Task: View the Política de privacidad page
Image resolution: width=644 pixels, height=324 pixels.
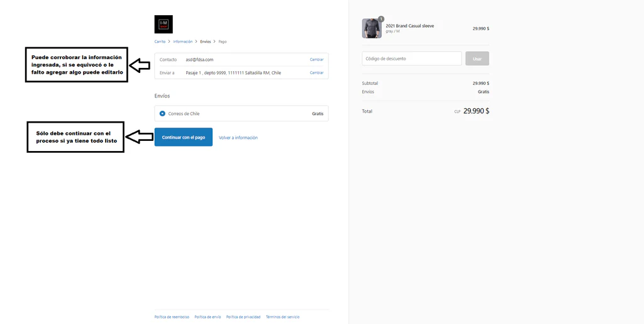Action: [243, 317]
